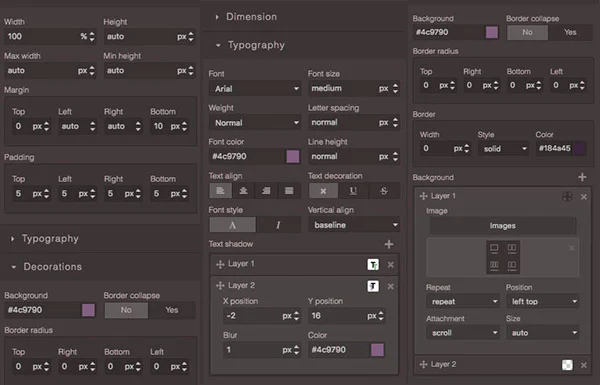600x385 pixels.
Task: Select right text align icon
Action: pos(266,191)
